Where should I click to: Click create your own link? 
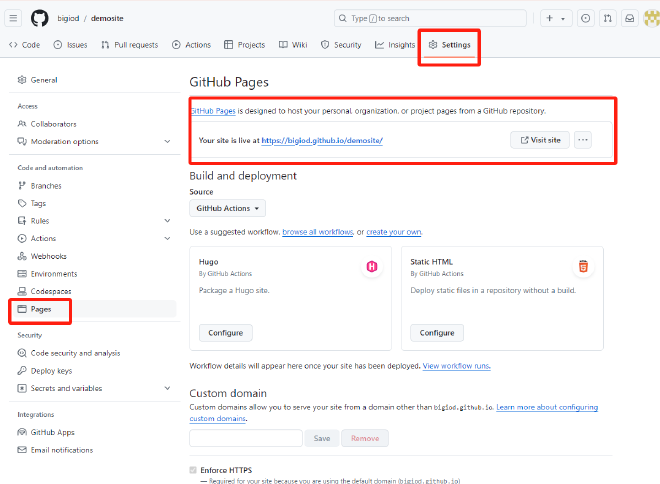point(394,232)
